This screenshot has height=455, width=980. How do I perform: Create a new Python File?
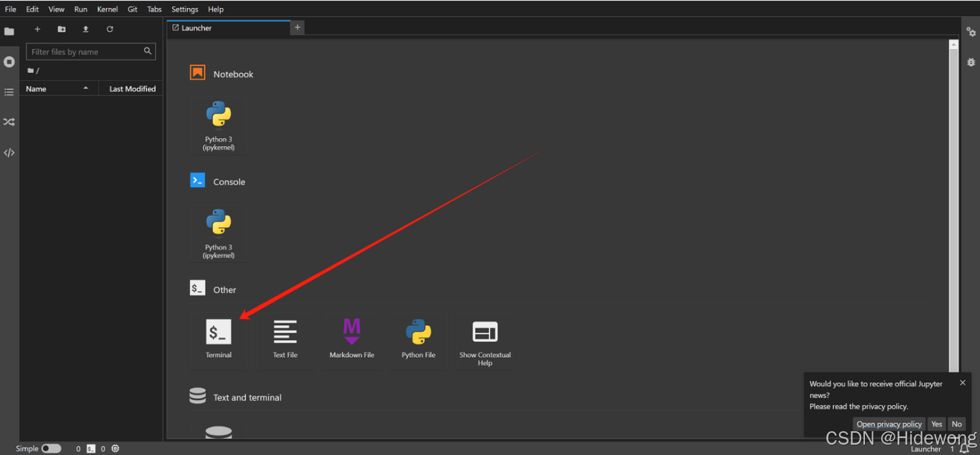tap(419, 338)
